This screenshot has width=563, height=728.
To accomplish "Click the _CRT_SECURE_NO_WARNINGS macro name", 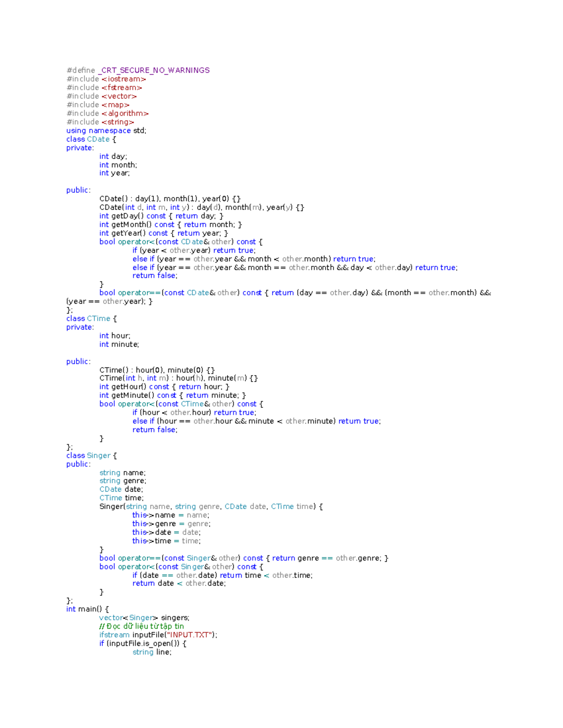I will (x=154, y=70).
